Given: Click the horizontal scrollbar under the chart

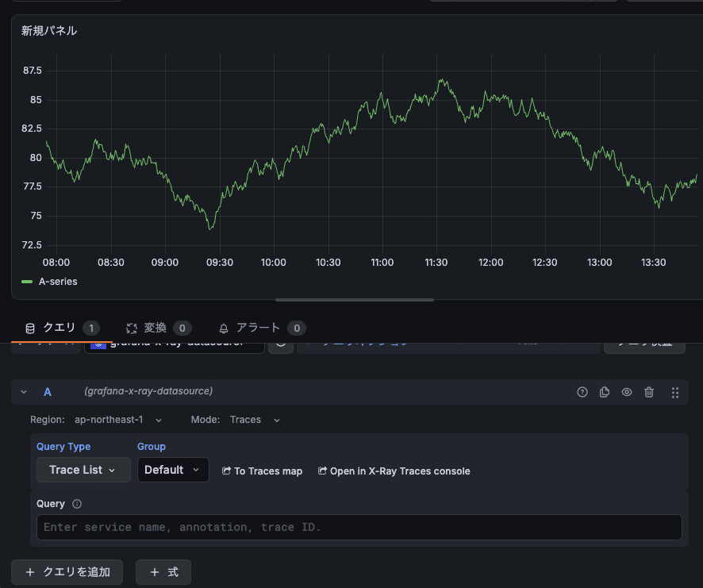Looking at the screenshot, I should 355,300.
